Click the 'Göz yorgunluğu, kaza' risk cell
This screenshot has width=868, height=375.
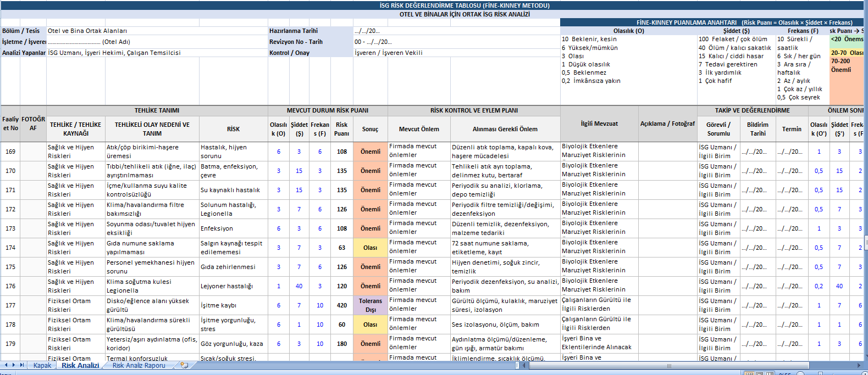(x=233, y=344)
